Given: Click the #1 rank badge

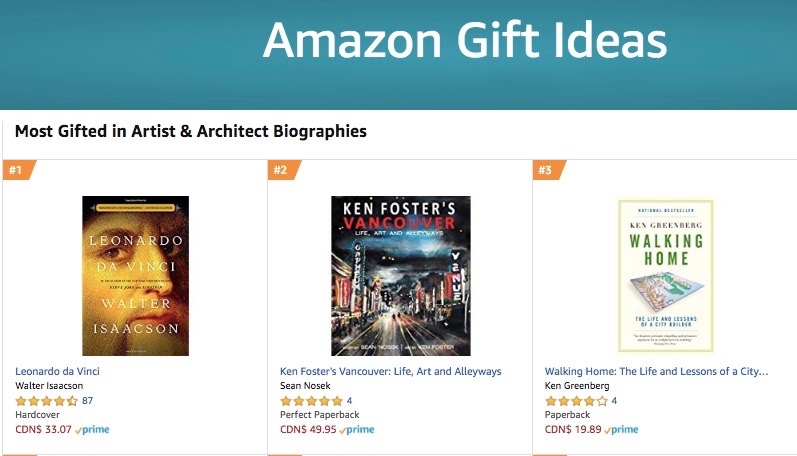Looking at the screenshot, I should coord(18,170).
